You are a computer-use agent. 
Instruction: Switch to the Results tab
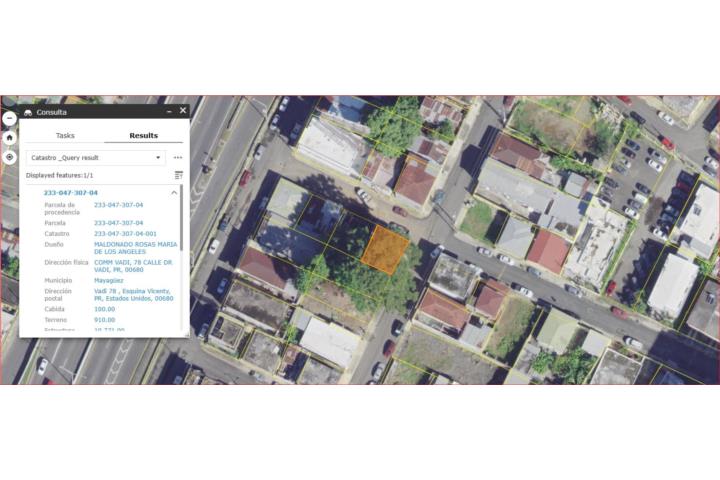[143, 136]
